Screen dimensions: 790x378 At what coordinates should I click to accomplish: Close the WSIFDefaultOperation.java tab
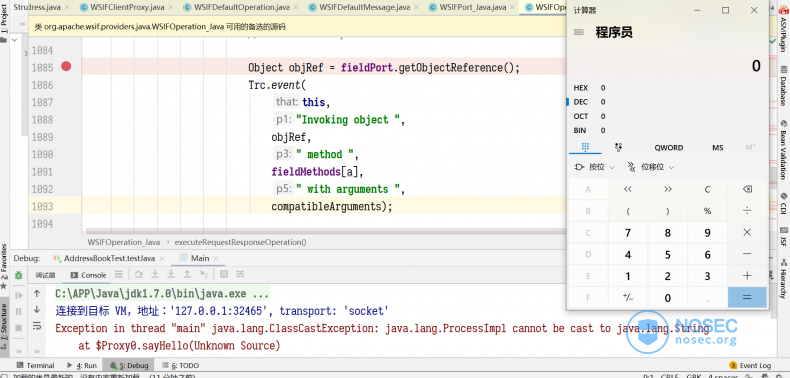295,8
